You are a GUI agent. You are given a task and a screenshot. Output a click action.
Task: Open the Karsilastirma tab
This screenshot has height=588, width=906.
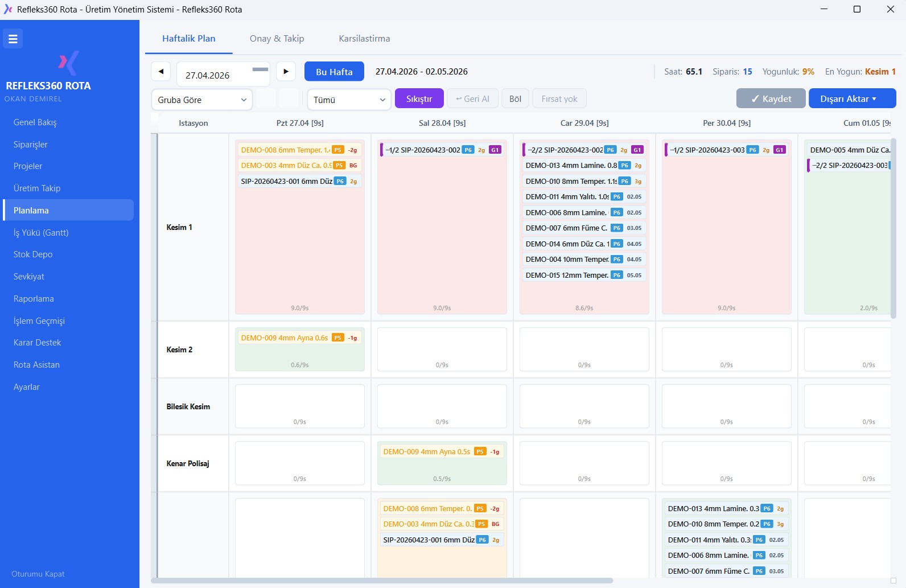tap(364, 39)
